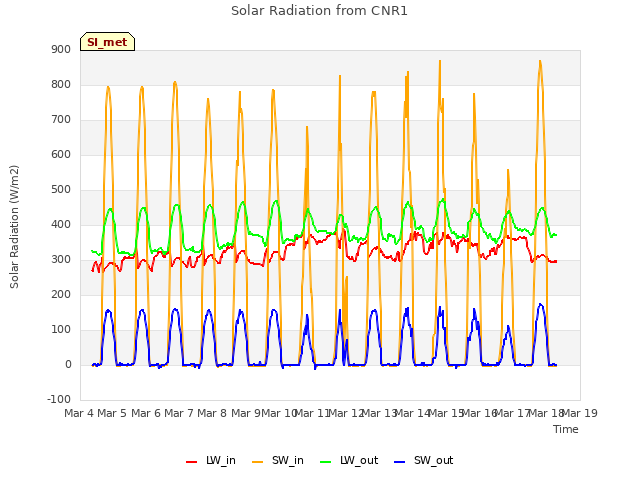This screenshot has width=640, height=480.
Task: Click the SW_out legend entry
Action: [424, 460]
